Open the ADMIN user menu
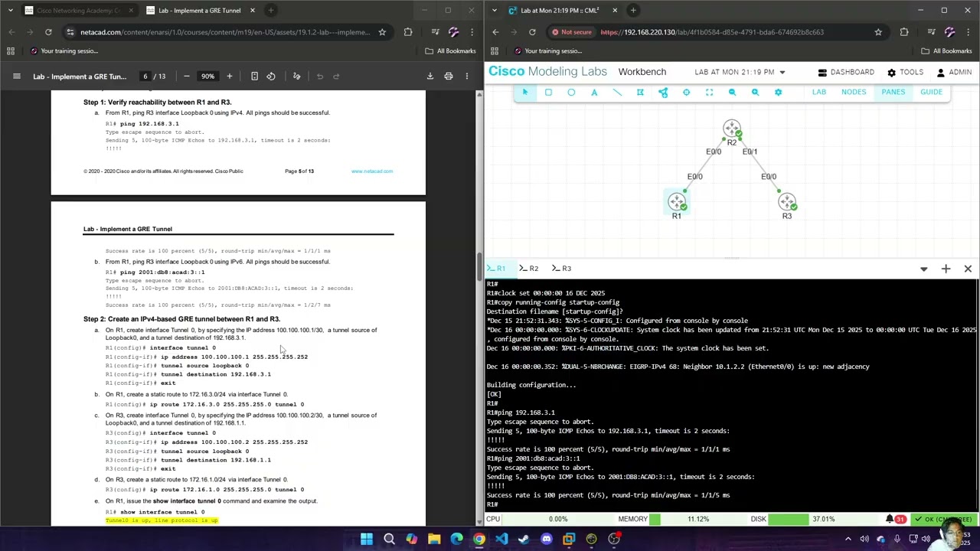This screenshot has width=980, height=551. click(x=954, y=72)
